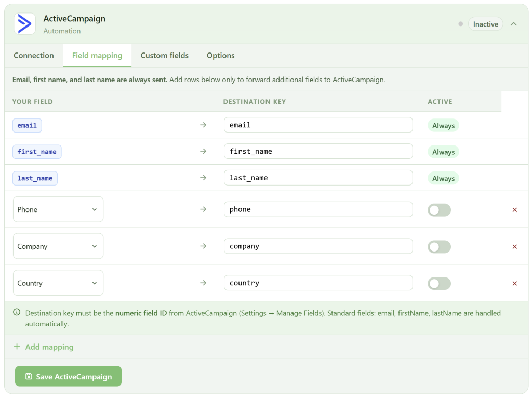Click the email field tag
The image size is (532, 397).
[x=27, y=125]
